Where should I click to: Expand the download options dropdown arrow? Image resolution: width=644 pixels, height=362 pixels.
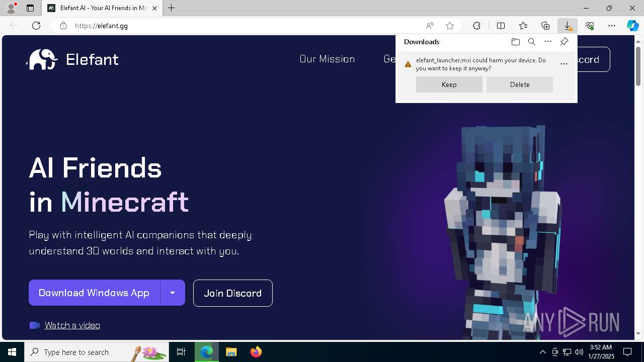[x=173, y=293]
